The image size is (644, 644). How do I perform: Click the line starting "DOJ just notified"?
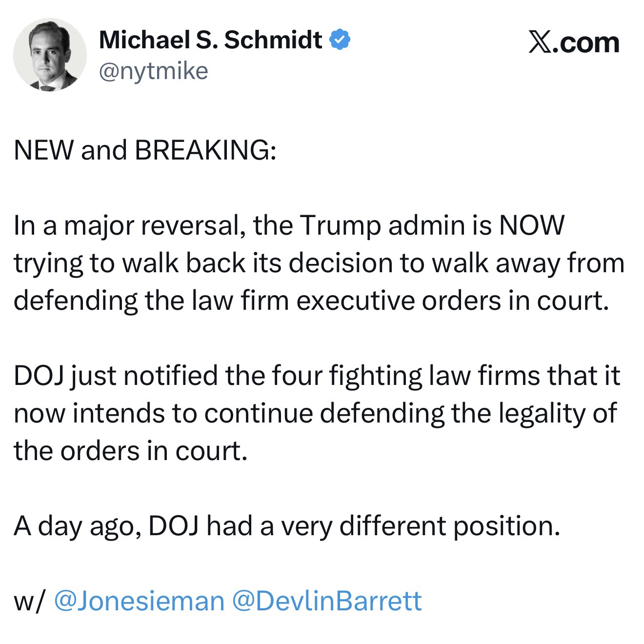(317, 376)
